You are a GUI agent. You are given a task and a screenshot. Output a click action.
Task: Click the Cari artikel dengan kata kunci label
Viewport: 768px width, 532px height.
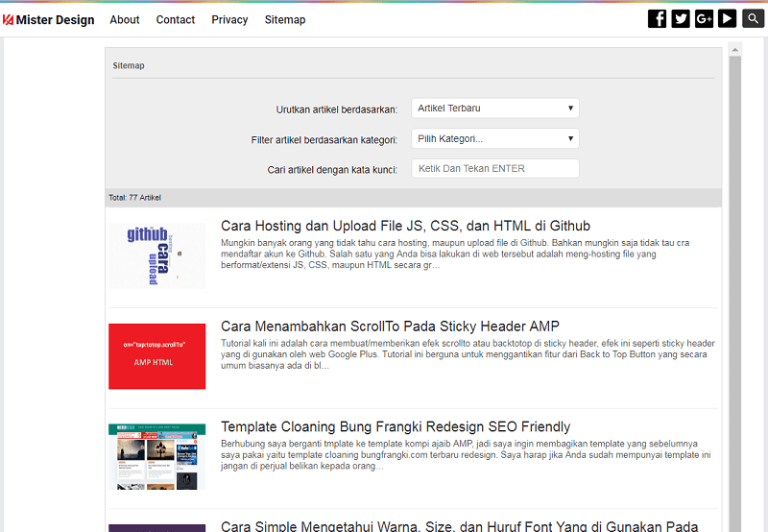click(x=332, y=170)
